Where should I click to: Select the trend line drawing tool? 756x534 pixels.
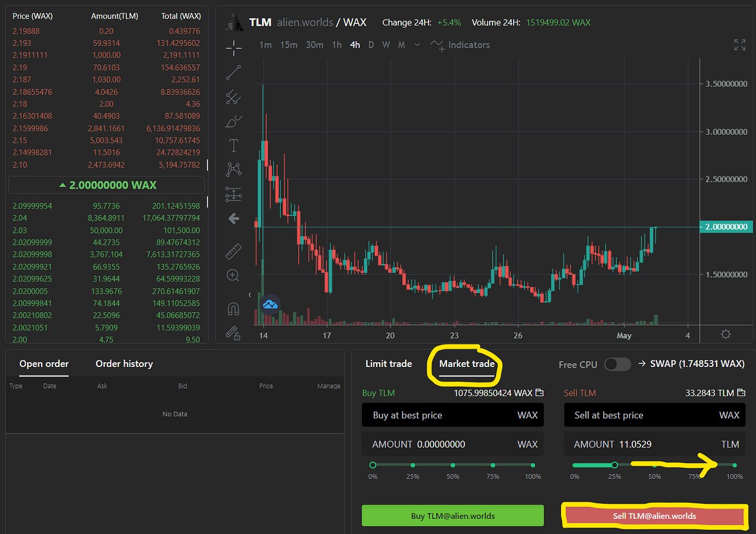pos(233,72)
